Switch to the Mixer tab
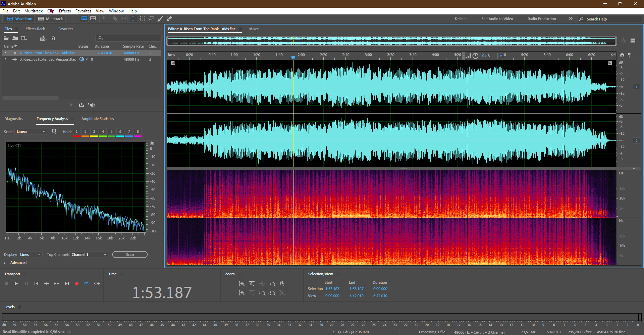Screen dimensions: 644x335 pyautogui.click(x=254, y=29)
